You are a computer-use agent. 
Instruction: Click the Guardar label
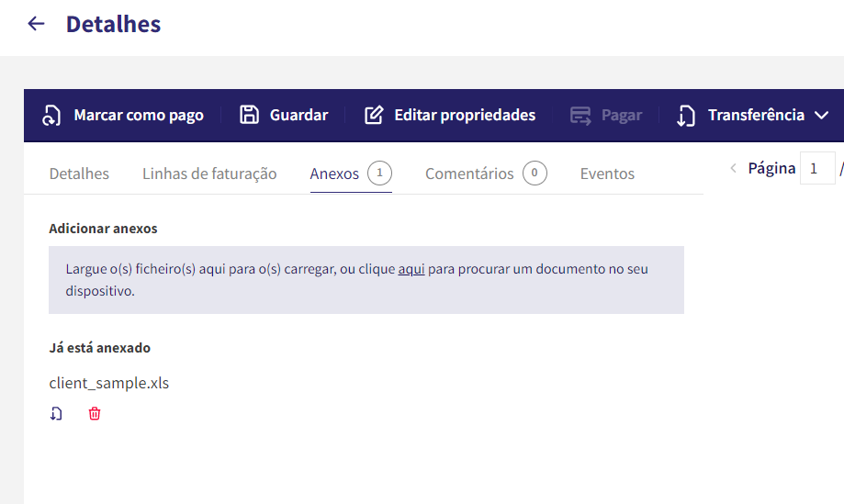pos(298,115)
